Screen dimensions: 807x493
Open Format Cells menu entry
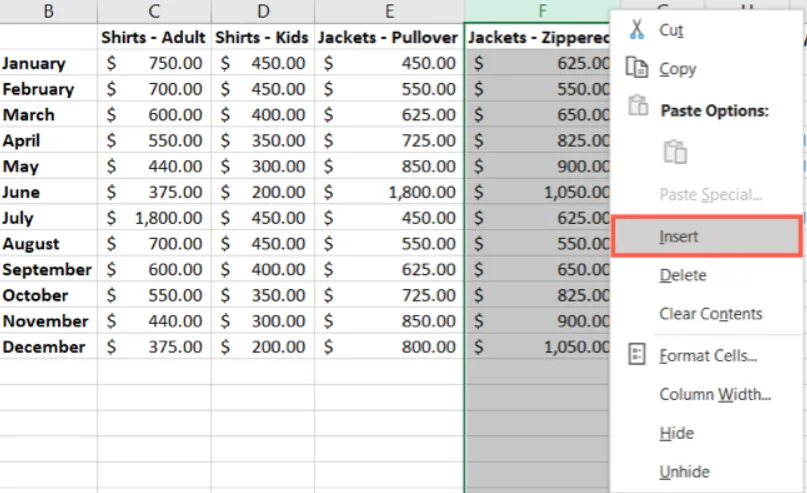click(x=706, y=356)
